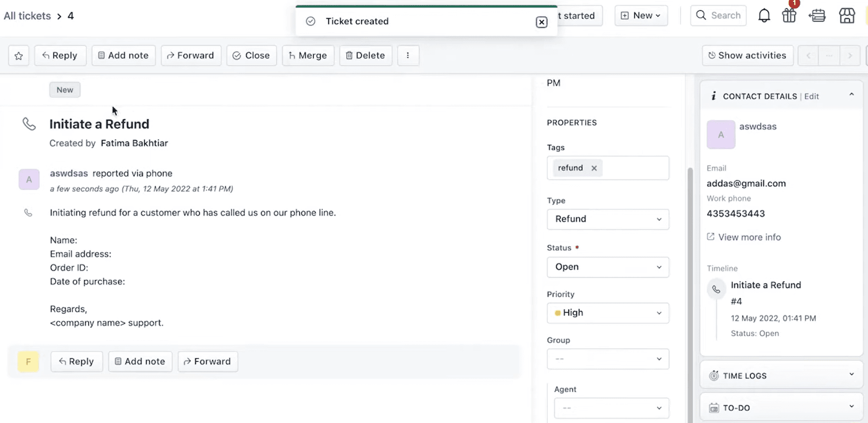Open the notifications bell icon
Screen dimensions: 868x423
pos(764,15)
